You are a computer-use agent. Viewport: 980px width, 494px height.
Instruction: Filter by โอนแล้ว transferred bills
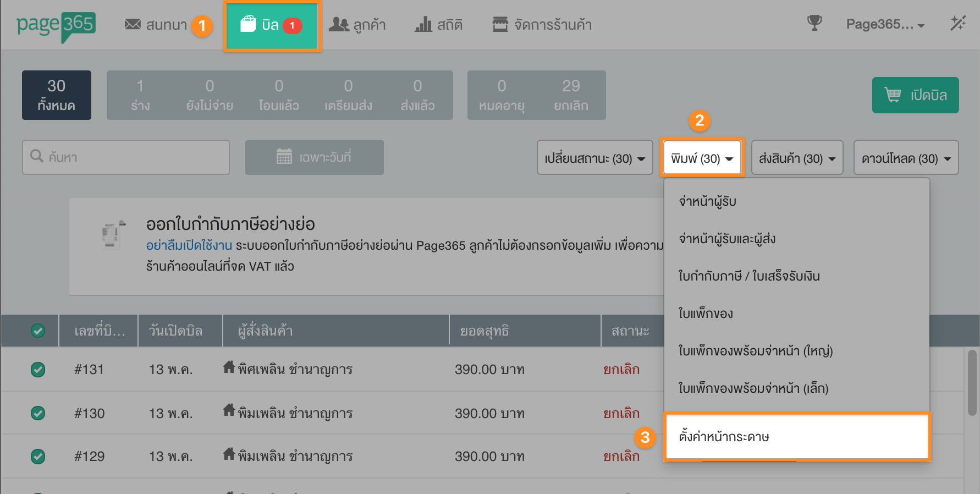(279, 95)
